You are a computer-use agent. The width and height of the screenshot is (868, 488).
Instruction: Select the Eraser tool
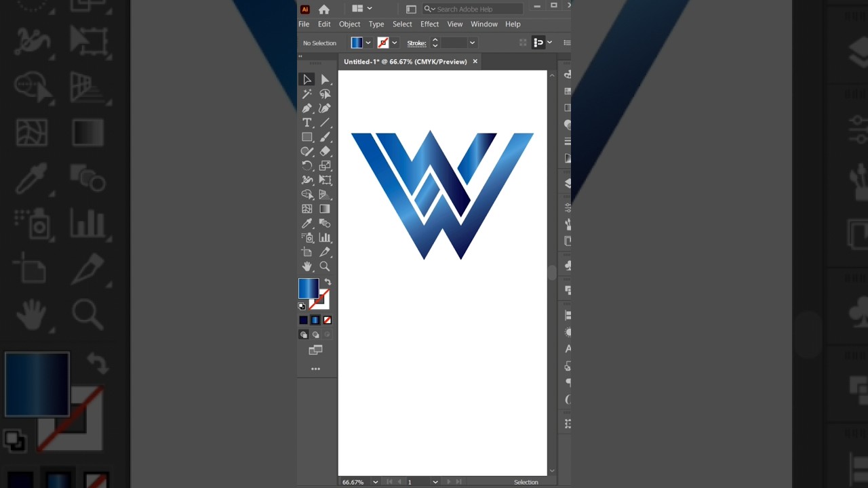pyautogui.click(x=325, y=151)
